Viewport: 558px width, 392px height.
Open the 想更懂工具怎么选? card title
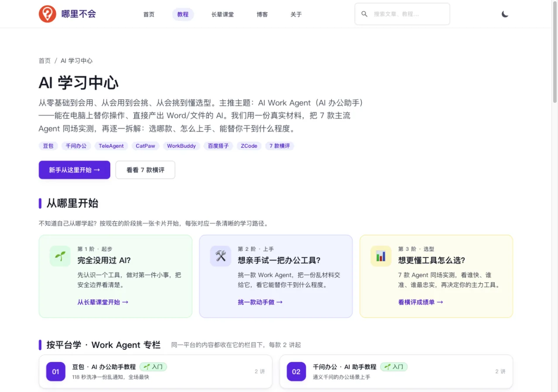(432, 260)
